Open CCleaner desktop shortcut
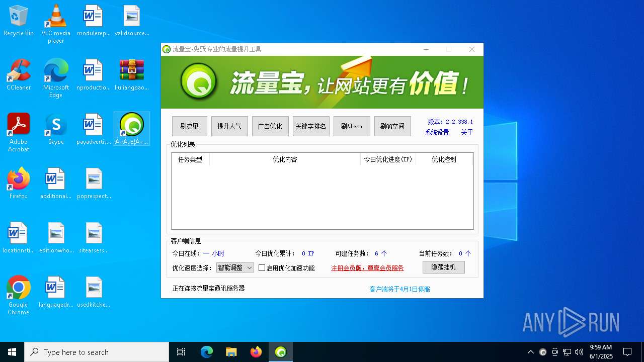Viewport: 644px width, 362px height. click(x=19, y=75)
